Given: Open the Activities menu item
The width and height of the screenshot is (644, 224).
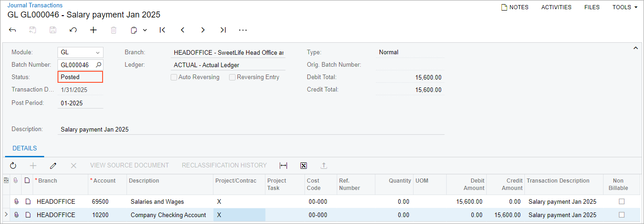Looking at the screenshot, I should click(556, 7).
